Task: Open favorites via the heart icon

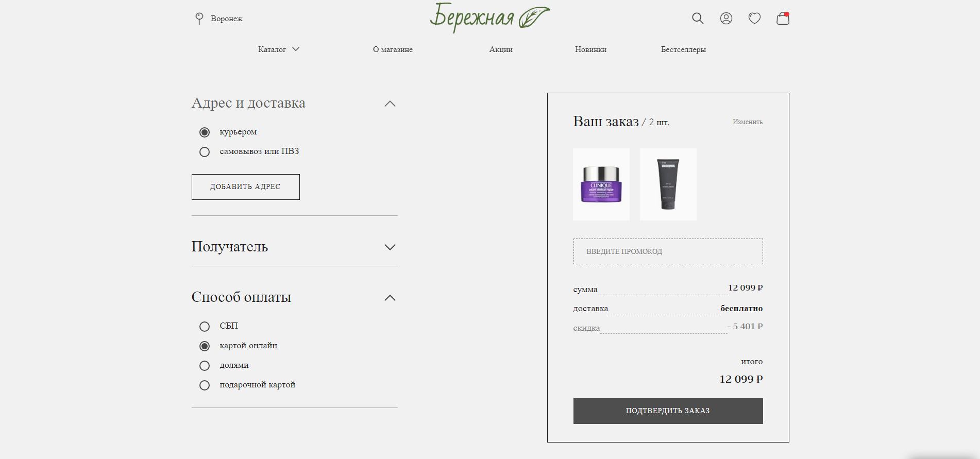Action: point(754,19)
